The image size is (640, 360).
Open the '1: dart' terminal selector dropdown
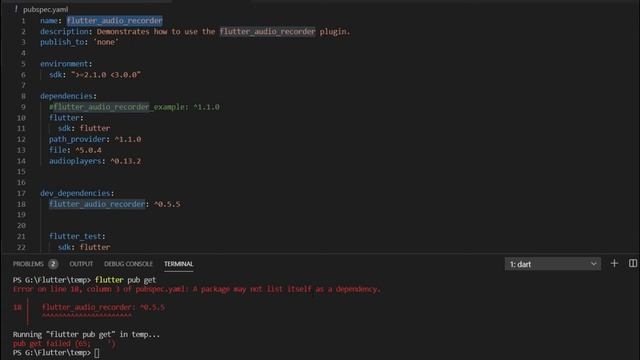[553, 264]
